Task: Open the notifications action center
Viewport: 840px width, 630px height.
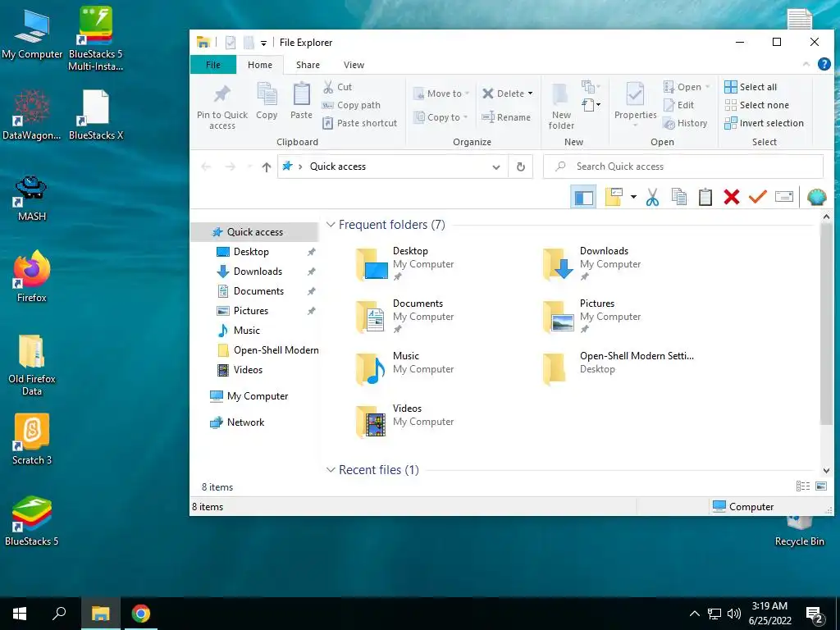Action: click(x=815, y=614)
